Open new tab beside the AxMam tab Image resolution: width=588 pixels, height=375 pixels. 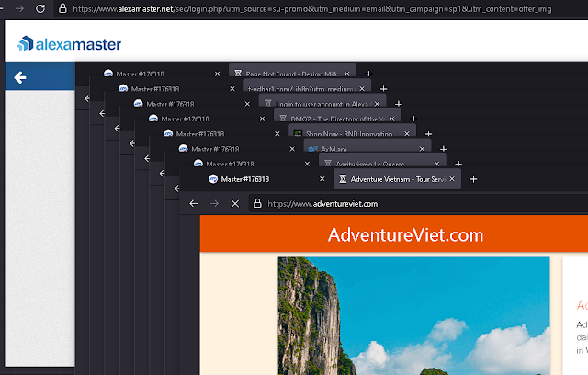[x=443, y=149]
